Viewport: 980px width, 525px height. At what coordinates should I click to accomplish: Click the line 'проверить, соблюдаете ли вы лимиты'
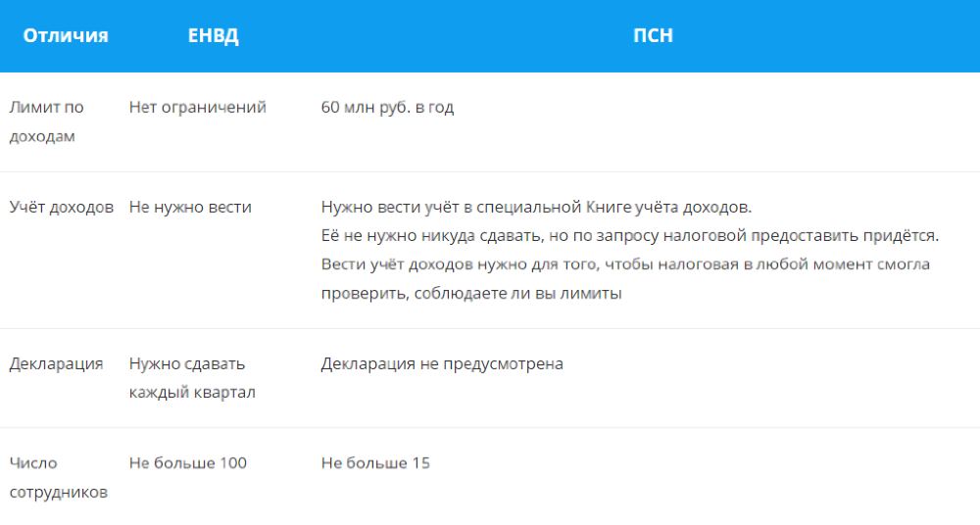pos(471,294)
